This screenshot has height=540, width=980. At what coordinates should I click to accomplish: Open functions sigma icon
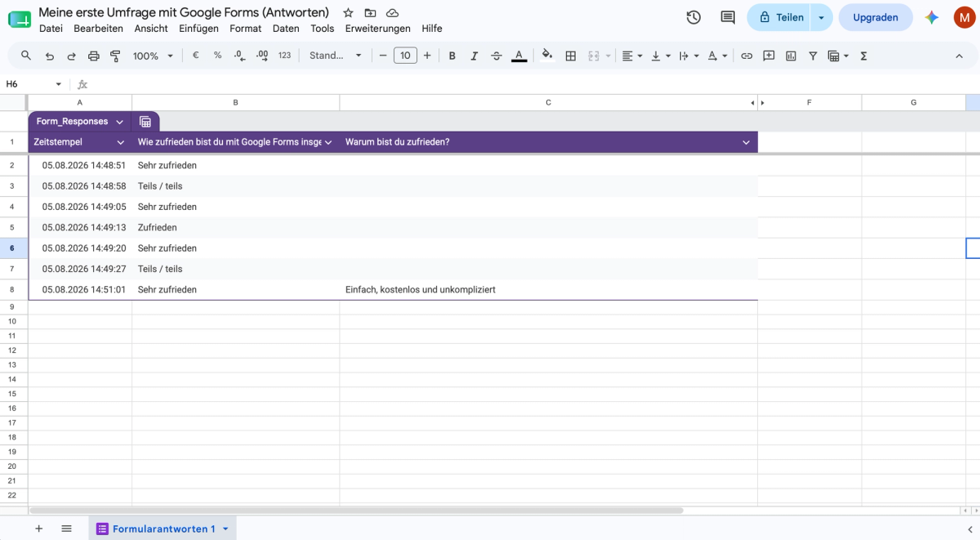tap(863, 56)
